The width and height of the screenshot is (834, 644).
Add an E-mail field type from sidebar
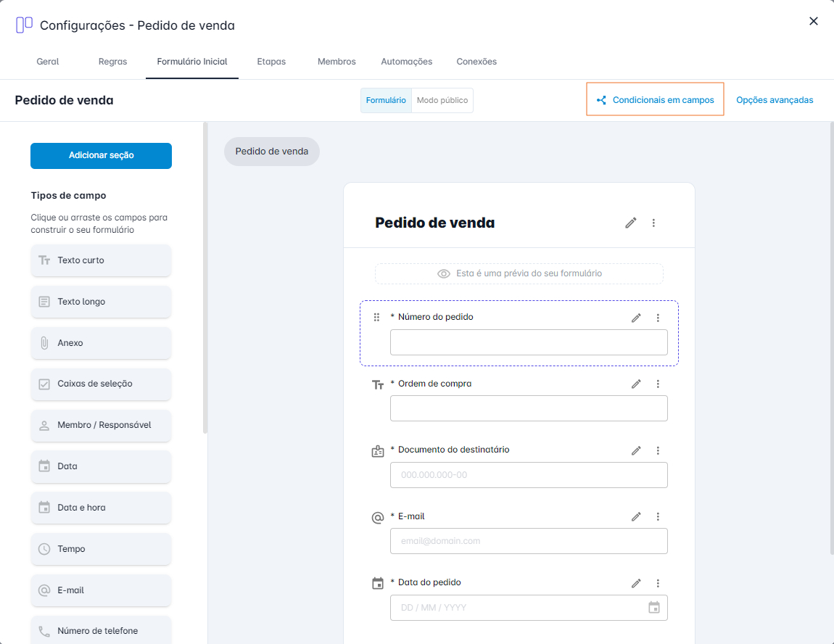point(101,590)
